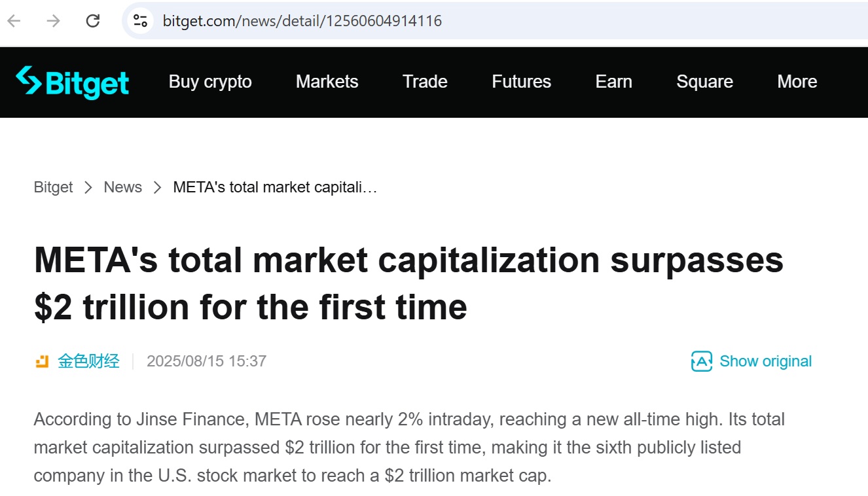
Task: Click the Bitget breadcrumb link
Action: click(x=53, y=187)
